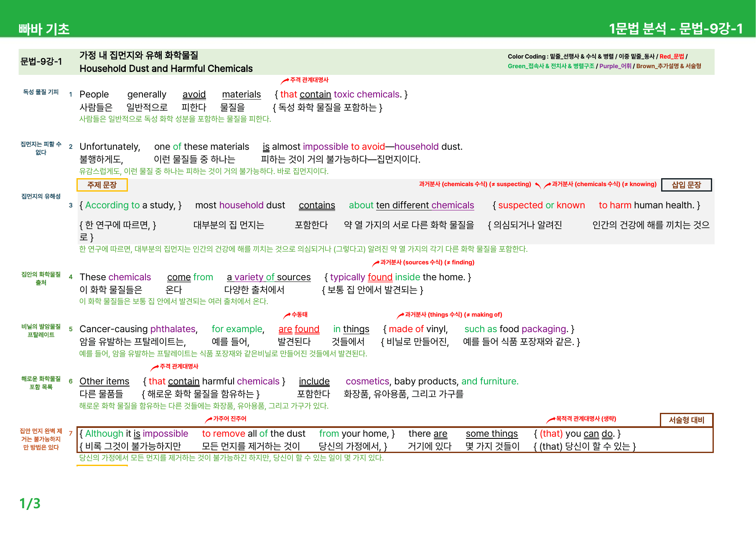Click the title 'Household Dust and Harmful Chemicals'
Image resolution: width=756 pixels, height=535 pixels.
(166, 69)
